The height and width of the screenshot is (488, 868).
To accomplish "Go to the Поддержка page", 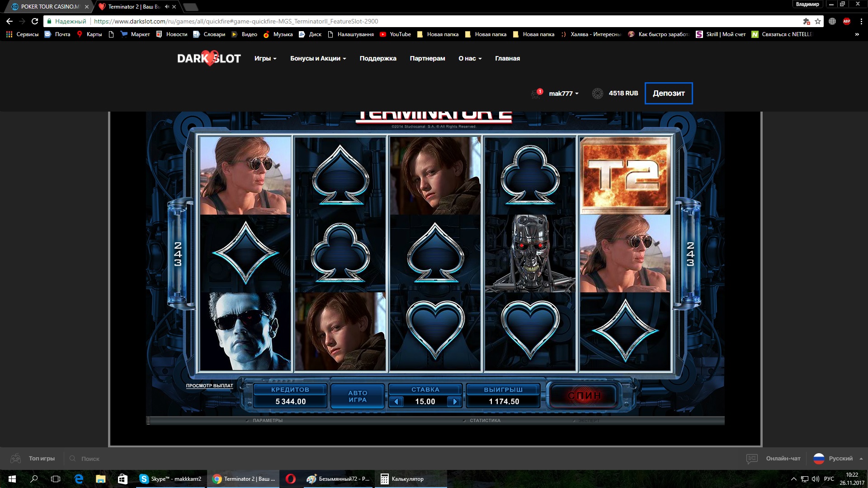I will click(x=378, y=58).
